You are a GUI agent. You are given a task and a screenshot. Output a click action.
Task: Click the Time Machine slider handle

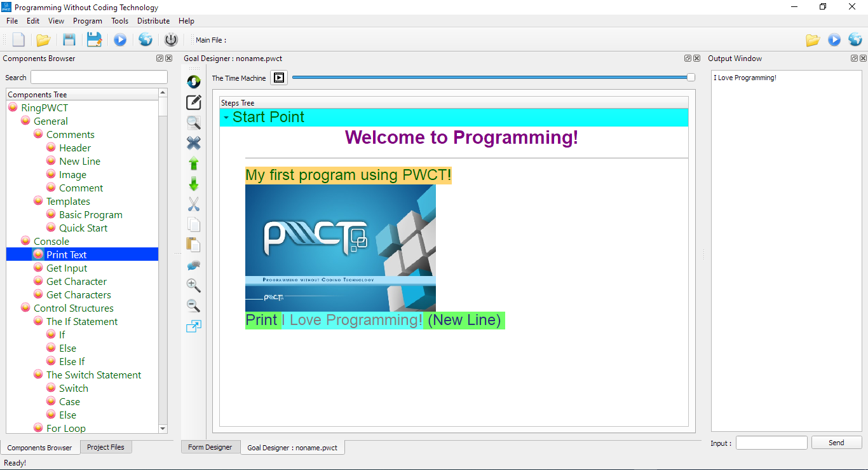tap(691, 78)
